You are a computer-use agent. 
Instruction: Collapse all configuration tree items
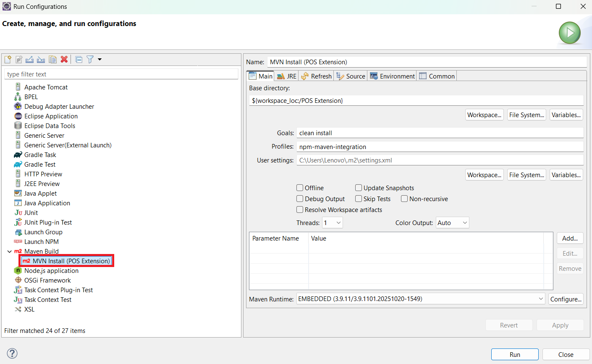pyautogui.click(x=79, y=60)
